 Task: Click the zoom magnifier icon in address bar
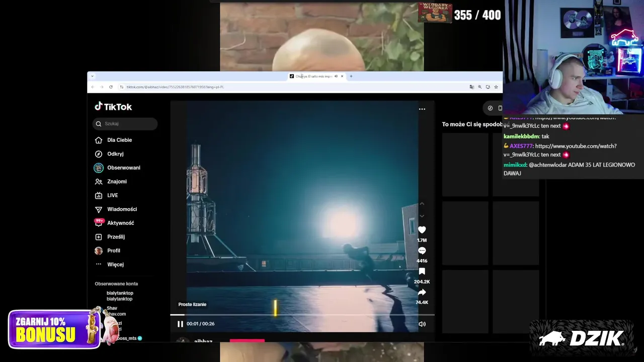click(x=479, y=87)
